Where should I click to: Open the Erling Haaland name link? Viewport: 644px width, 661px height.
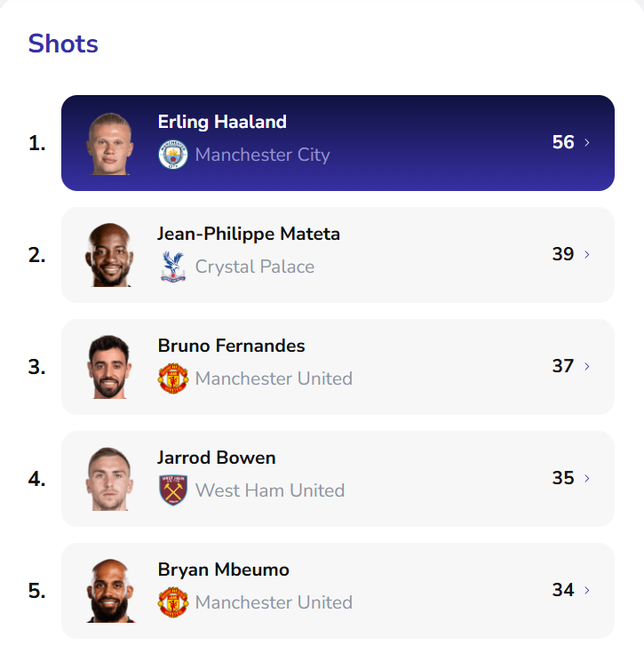(x=222, y=122)
